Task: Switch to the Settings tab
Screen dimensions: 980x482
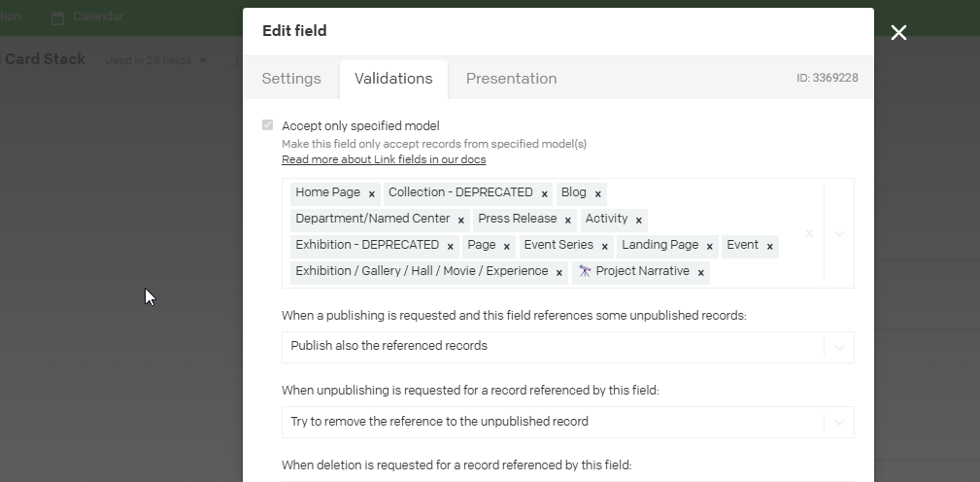Action: tap(291, 79)
